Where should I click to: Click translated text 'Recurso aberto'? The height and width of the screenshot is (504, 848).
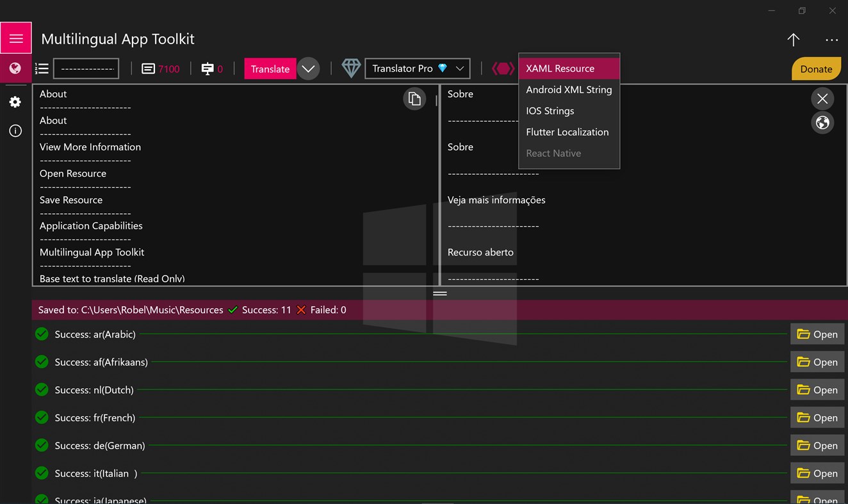coord(480,252)
